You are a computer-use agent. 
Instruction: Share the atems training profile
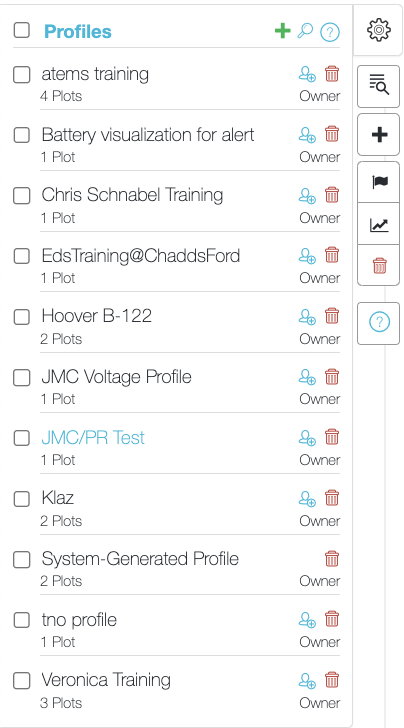(307, 74)
